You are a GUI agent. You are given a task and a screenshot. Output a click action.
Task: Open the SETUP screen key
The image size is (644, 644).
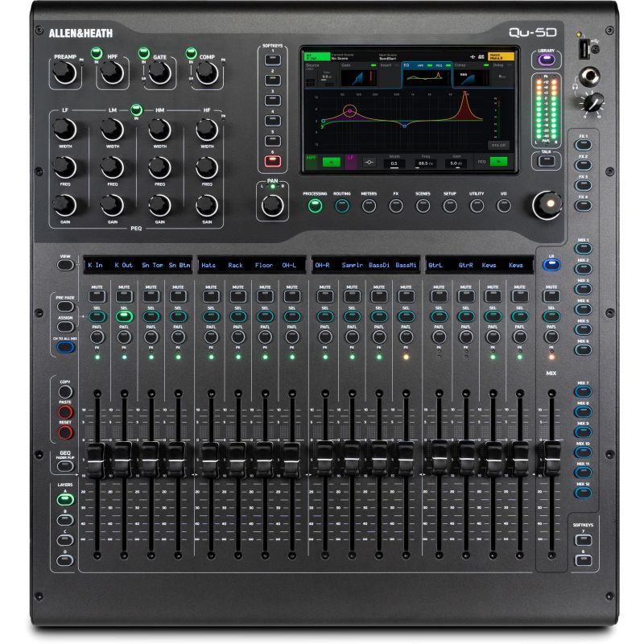point(450,205)
